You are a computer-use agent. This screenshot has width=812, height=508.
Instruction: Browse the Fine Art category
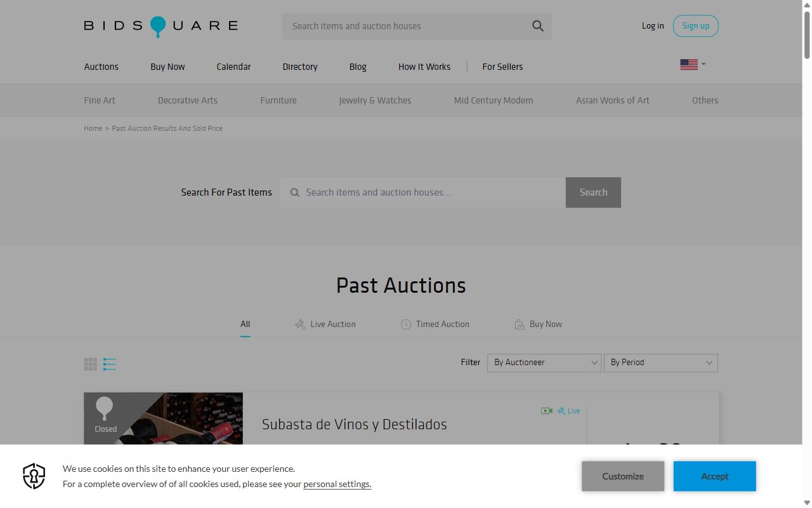click(100, 100)
